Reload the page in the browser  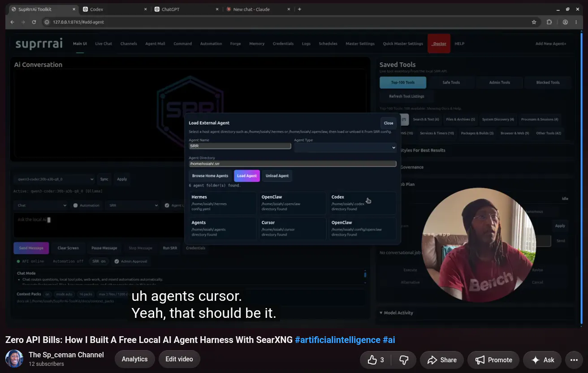coord(34,22)
